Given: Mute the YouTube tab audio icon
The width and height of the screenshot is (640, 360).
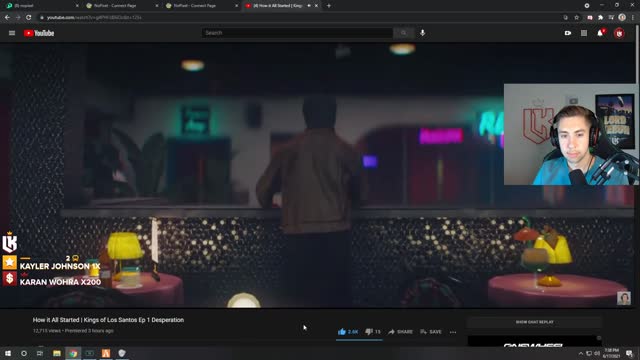Looking at the screenshot, I should 309,6.
